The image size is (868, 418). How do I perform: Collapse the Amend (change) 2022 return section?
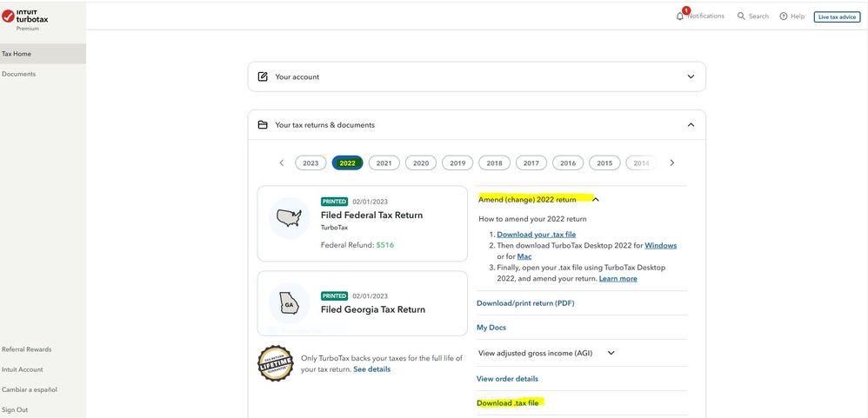pos(596,200)
